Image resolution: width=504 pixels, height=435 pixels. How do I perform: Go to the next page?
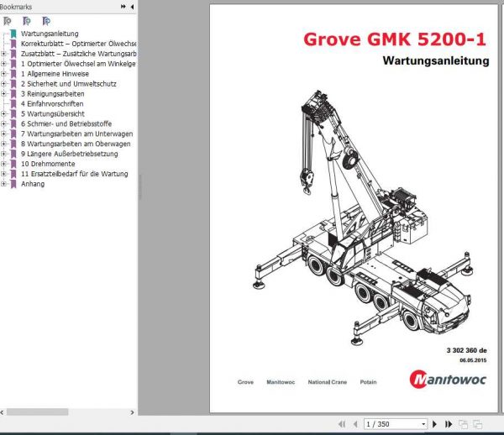pyautogui.click(x=434, y=424)
